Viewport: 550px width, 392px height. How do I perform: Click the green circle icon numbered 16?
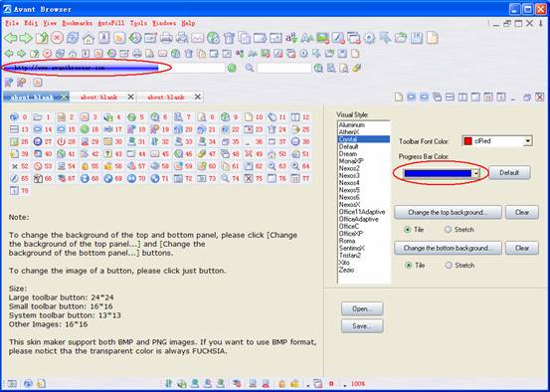[85, 129]
